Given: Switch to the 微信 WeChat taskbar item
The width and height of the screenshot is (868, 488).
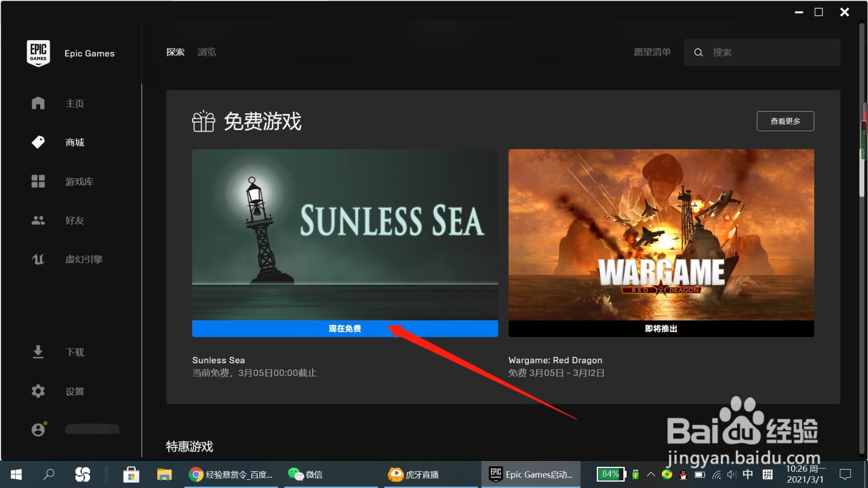Looking at the screenshot, I should tap(331, 474).
